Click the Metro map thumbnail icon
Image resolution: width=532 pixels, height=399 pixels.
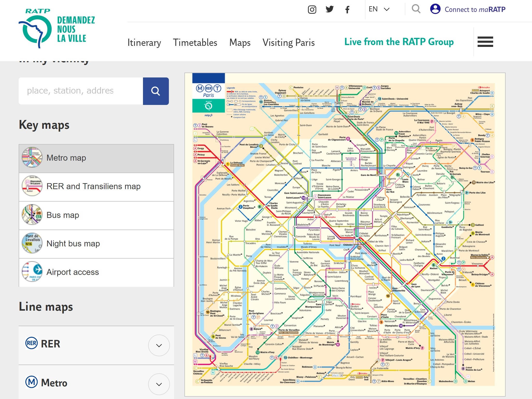(32, 158)
